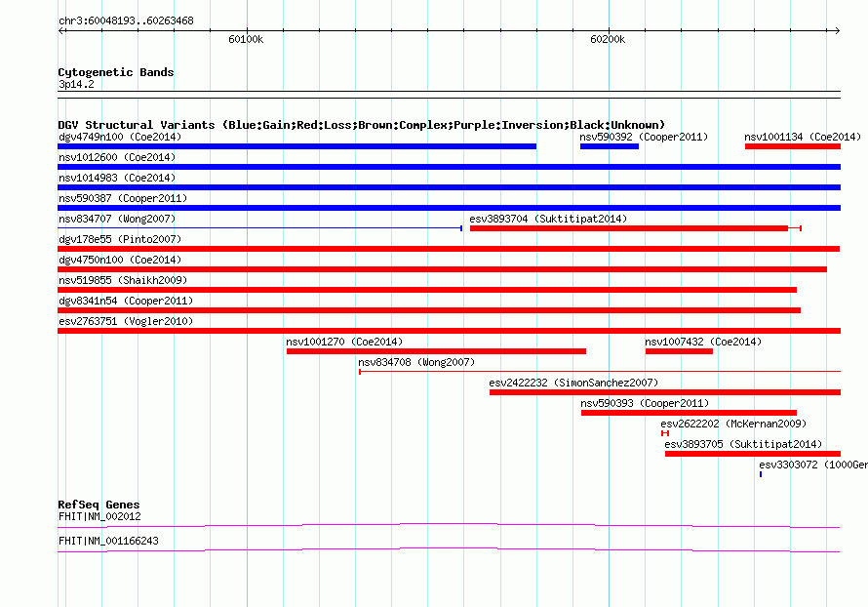Click the FHIT|NM_001166243 gene label

pos(108,541)
